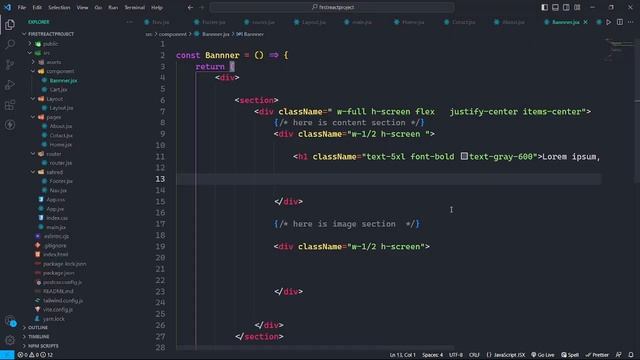Click Prettier in status bar

point(597,355)
